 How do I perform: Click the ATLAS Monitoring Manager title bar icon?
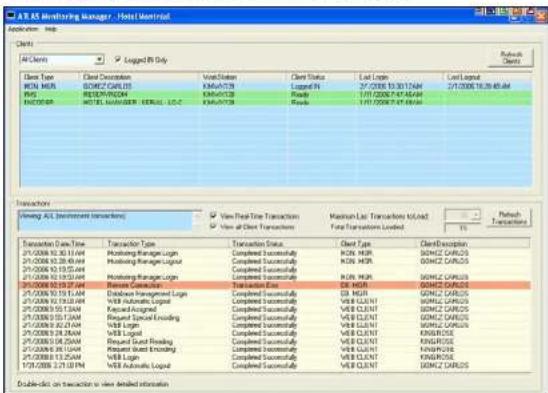tap(11, 16)
